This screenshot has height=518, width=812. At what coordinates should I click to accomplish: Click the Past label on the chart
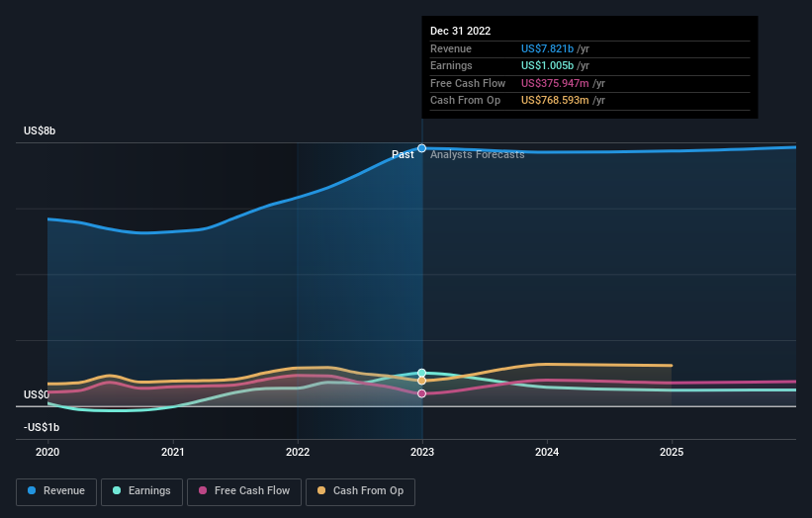coord(403,154)
